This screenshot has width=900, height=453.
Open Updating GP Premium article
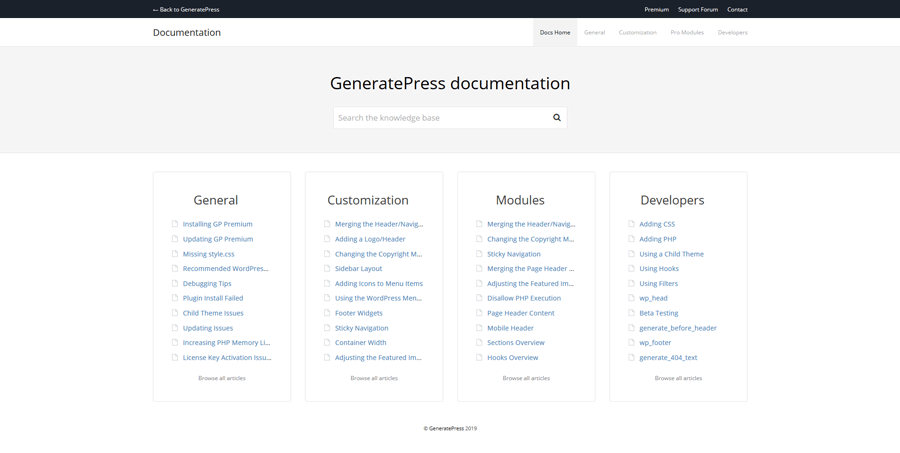tap(218, 239)
